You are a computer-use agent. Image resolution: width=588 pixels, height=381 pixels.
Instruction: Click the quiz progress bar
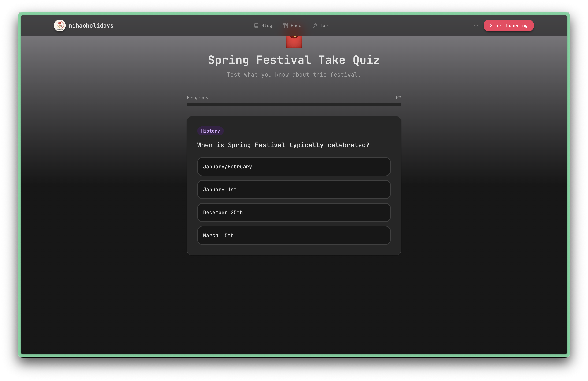(294, 105)
